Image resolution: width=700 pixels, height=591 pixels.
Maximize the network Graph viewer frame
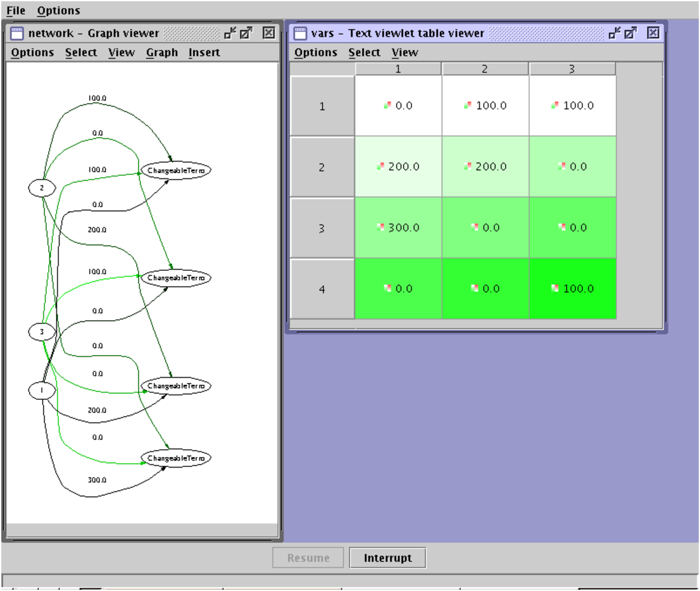pyautogui.click(x=246, y=33)
